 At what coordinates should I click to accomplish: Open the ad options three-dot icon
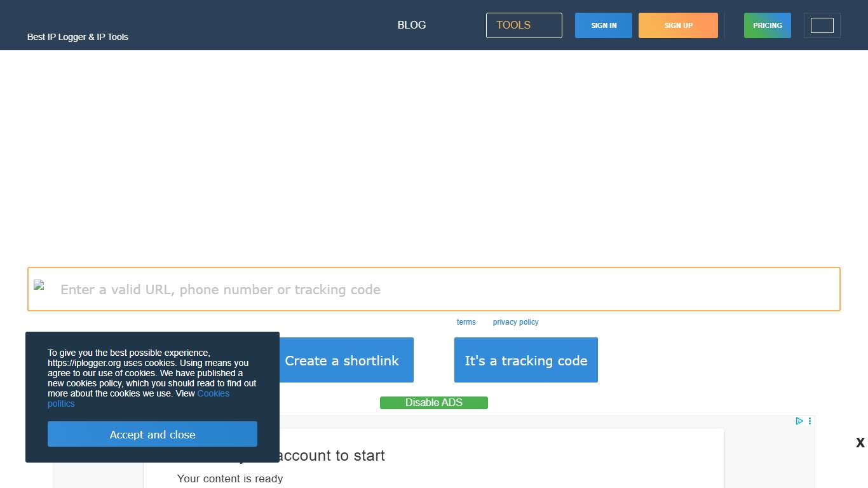click(x=809, y=421)
